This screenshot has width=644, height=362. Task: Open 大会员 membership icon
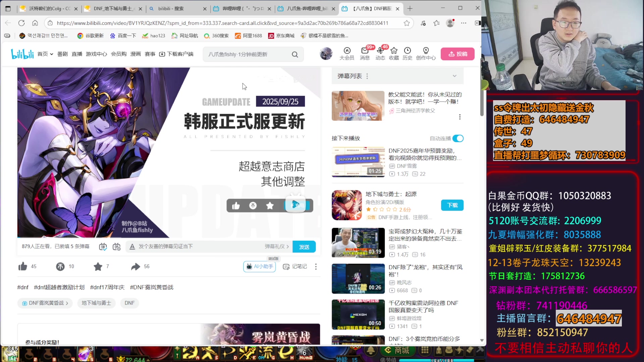coord(347,54)
